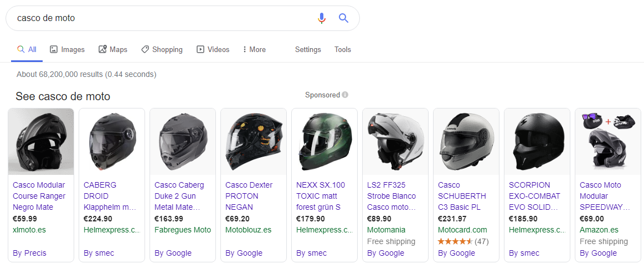This screenshot has width=644, height=269.
Task: Open the Casco Dexter PROTON NEGAN link
Action: pos(249,196)
